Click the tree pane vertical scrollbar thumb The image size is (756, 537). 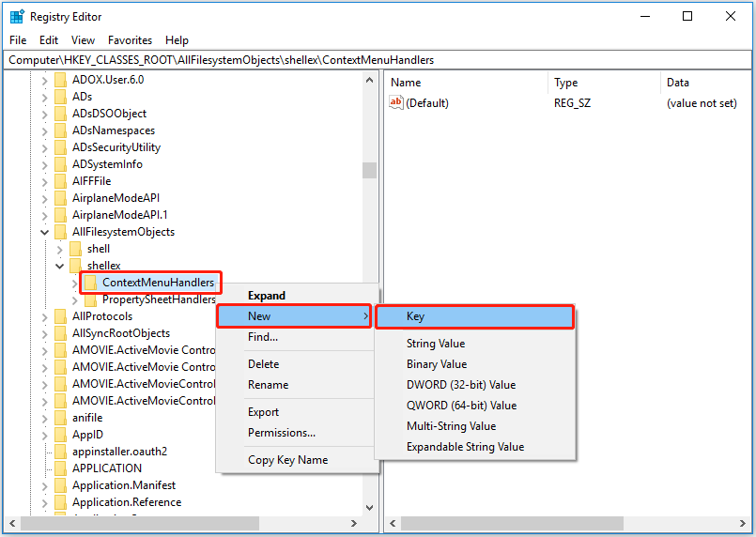(369, 170)
